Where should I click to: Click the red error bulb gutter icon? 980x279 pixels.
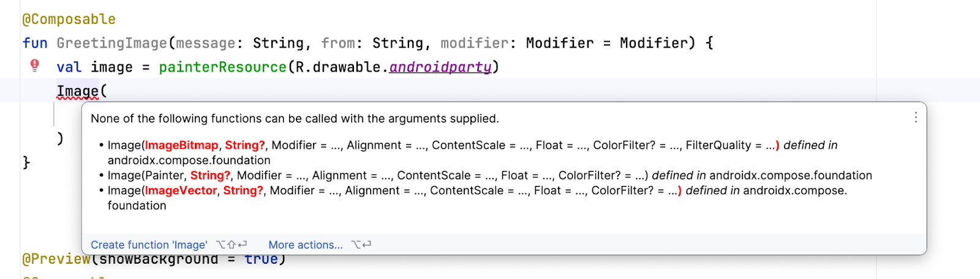[35, 65]
